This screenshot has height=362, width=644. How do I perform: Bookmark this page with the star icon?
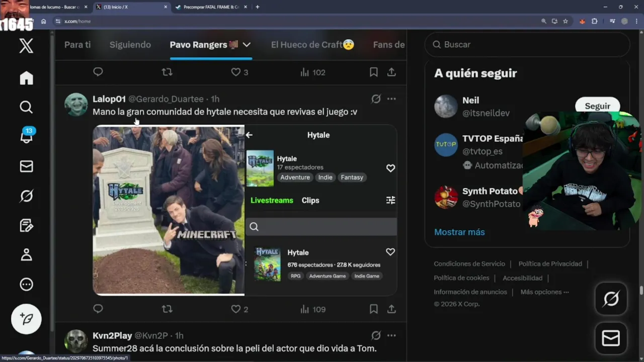click(x=566, y=21)
